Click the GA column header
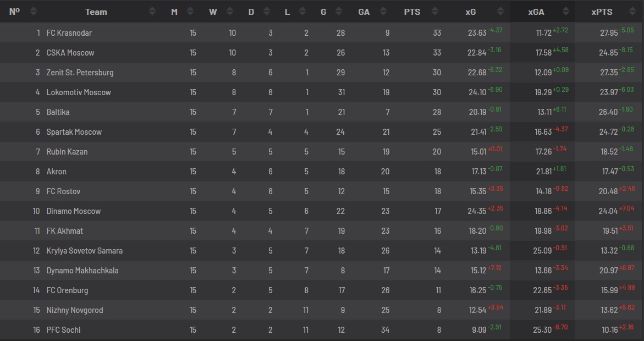 pos(364,12)
